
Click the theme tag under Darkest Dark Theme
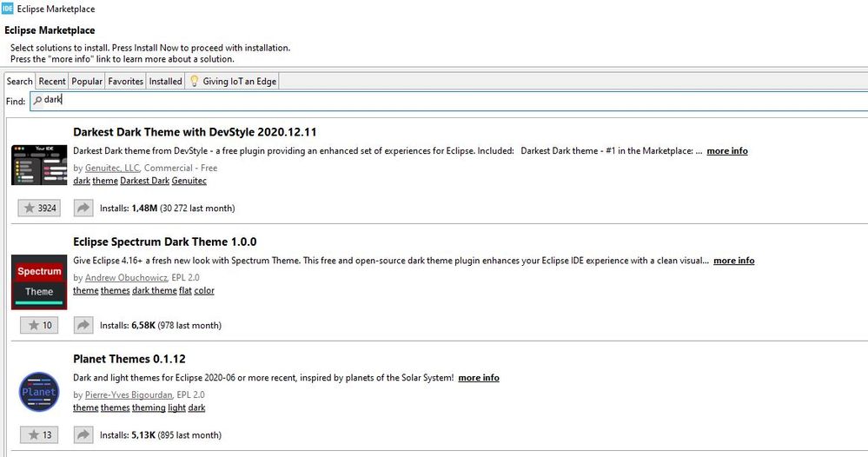pyautogui.click(x=105, y=181)
